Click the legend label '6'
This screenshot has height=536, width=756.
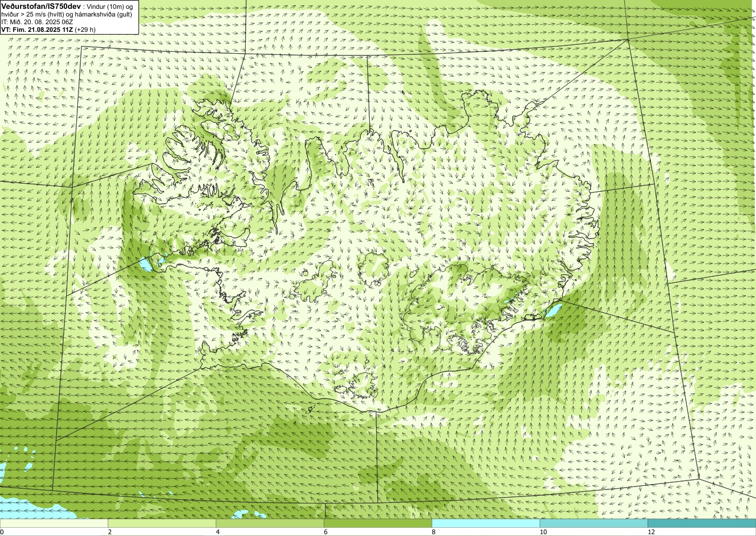point(326,532)
